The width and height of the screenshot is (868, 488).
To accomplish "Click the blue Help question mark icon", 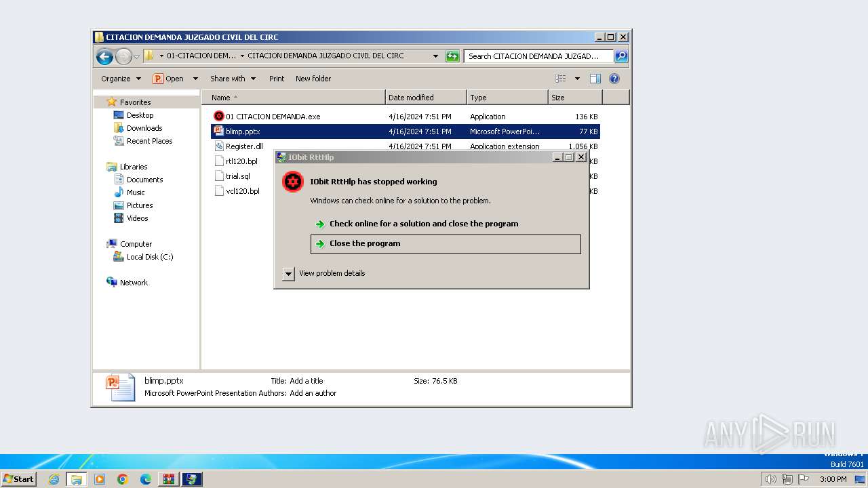I will point(614,79).
